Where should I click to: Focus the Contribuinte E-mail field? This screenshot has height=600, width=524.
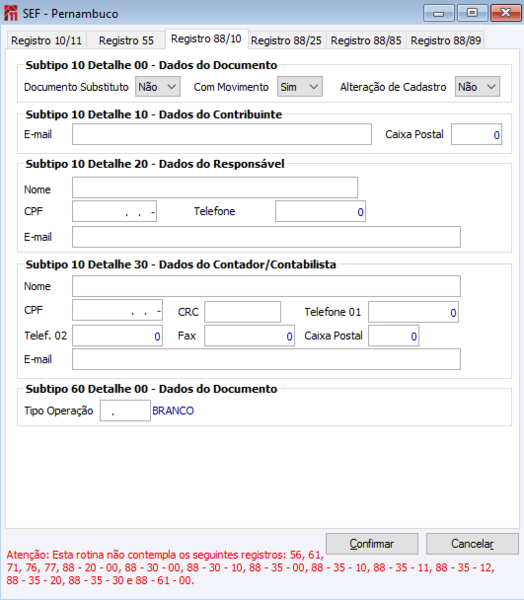coord(222,134)
